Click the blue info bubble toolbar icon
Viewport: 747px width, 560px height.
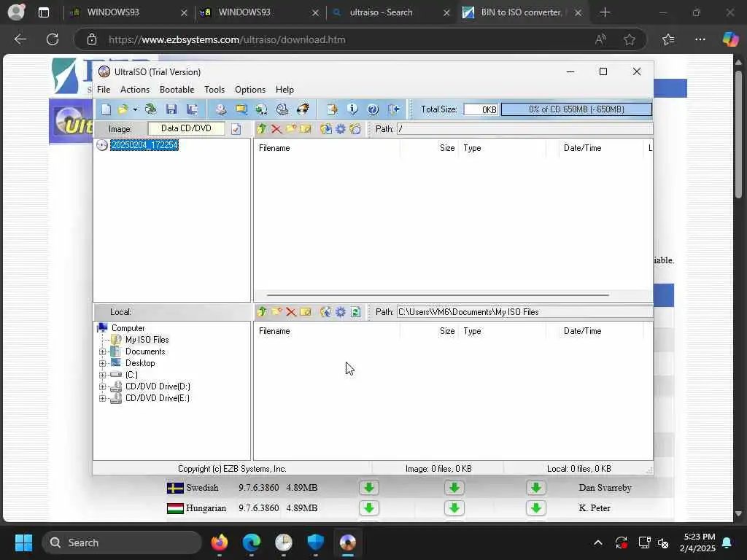(352, 109)
